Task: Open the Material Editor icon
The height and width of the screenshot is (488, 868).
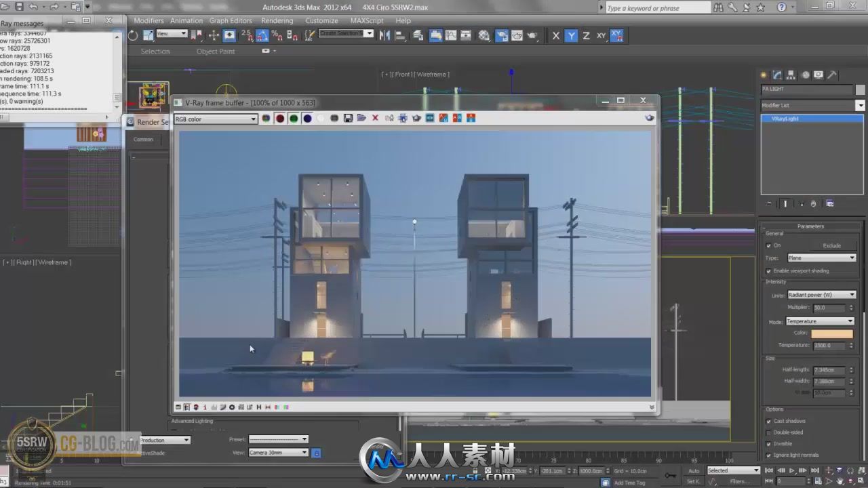Action: click(x=484, y=35)
